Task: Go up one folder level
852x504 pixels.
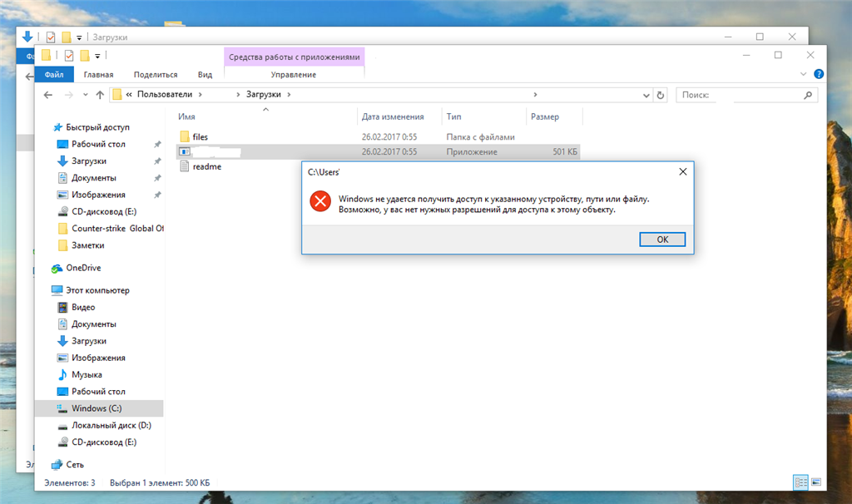Action: (x=100, y=95)
